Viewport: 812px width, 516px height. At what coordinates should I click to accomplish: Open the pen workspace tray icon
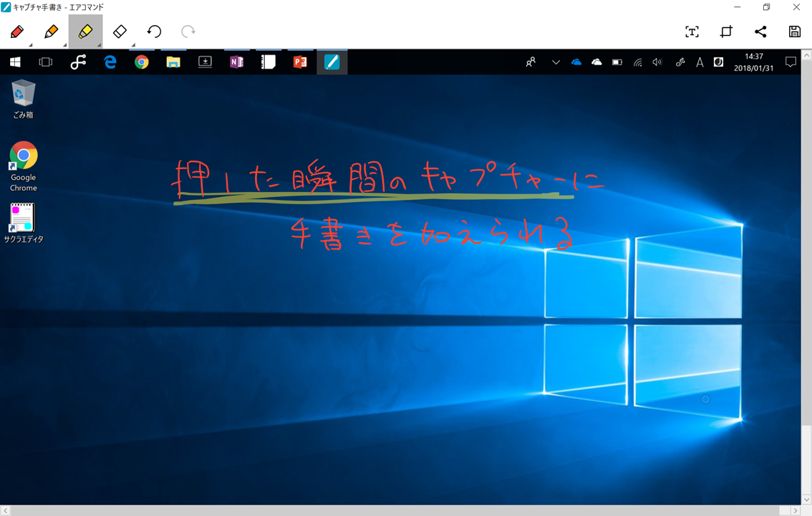[680, 62]
